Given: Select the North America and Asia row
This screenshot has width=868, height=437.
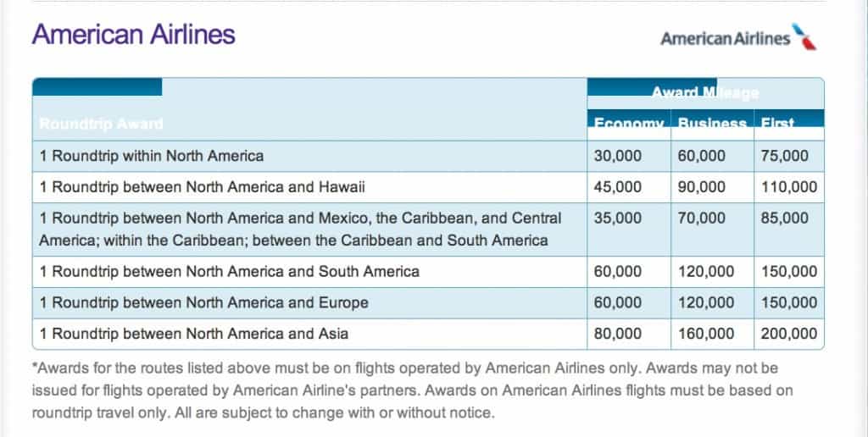Looking at the screenshot, I should point(428,334).
